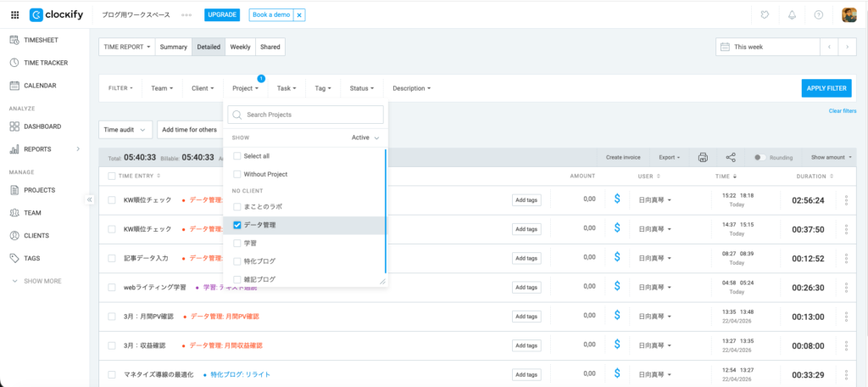Collapse the sidebar with the double arrow
Image resolution: width=868 pixels, height=387 pixels.
coord(89,199)
